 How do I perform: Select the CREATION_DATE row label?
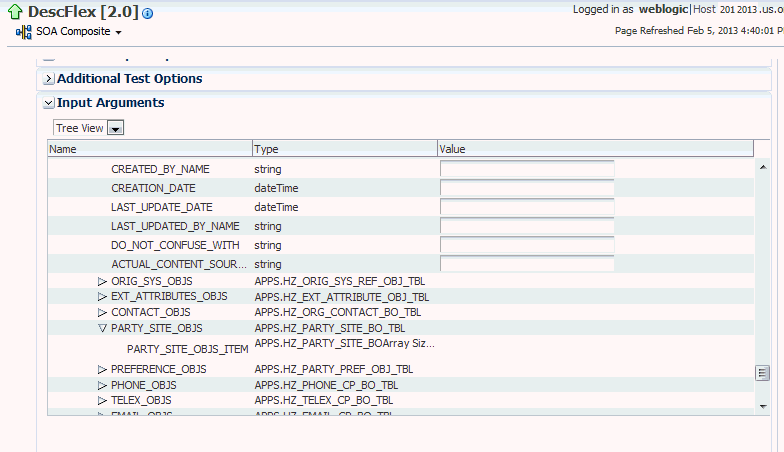click(153, 188)
